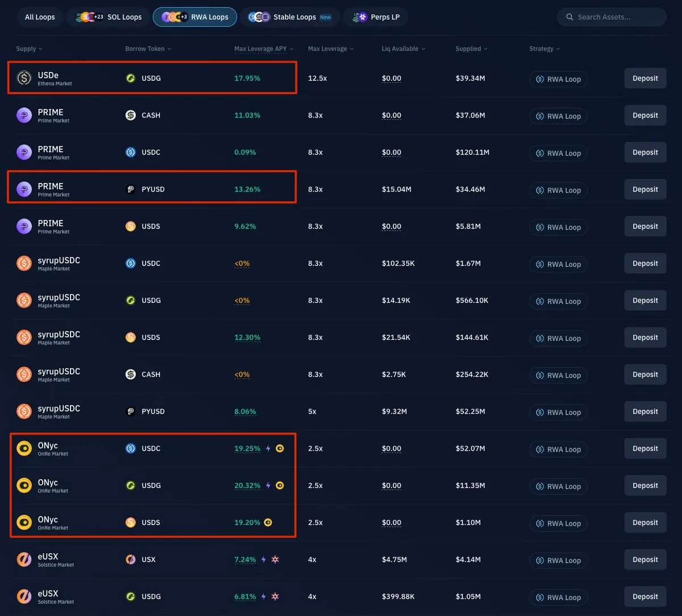This screenshot has width=682, height=616.
Task: Sort by the Supply column header
Action: (29, 49)
